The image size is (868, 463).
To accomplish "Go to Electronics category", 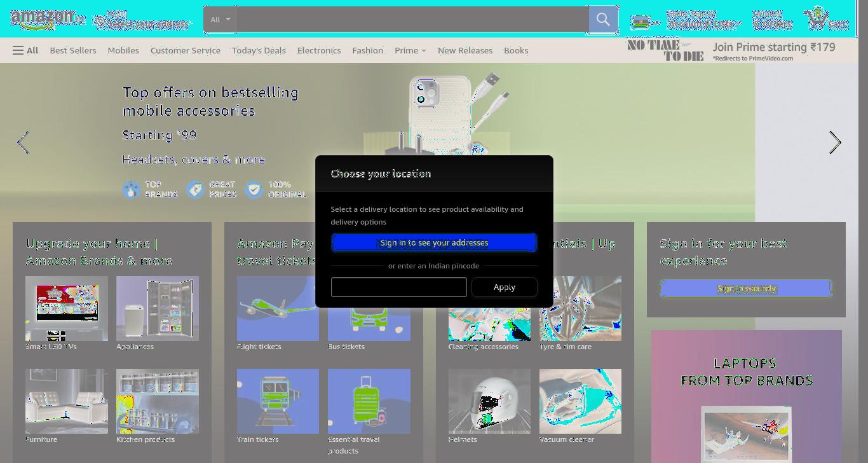I will click(x=319, y=50).
